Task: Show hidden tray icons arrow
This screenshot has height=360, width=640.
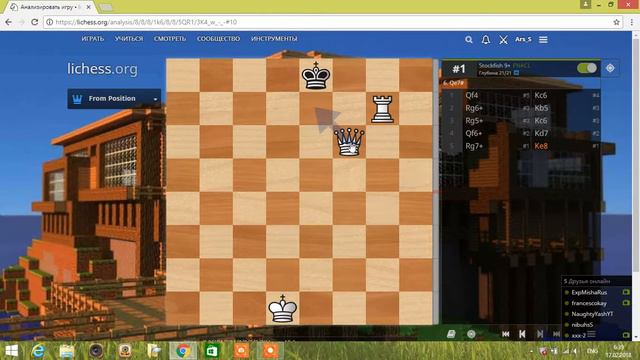Action: tap(531, 351)
